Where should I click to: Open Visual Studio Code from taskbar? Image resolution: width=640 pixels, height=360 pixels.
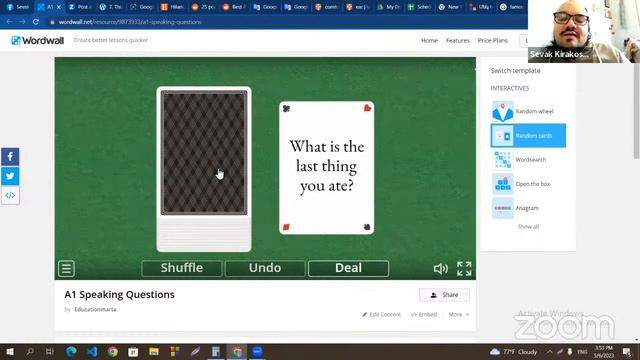coord(92,351)
